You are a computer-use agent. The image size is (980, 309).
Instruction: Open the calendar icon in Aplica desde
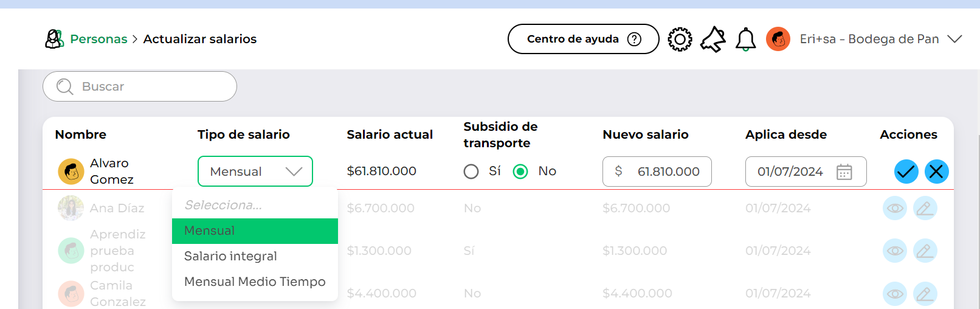[844, 172]
